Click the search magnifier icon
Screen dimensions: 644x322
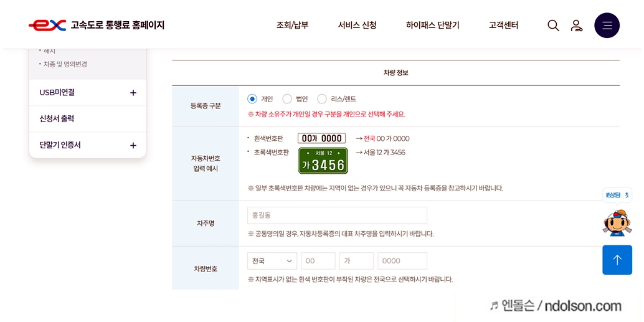[553, 26]
